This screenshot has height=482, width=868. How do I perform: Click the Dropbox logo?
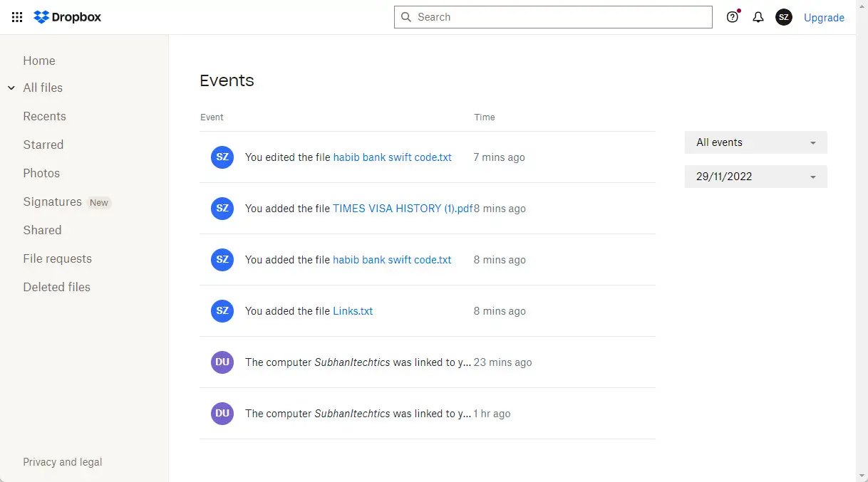(68, 17)
